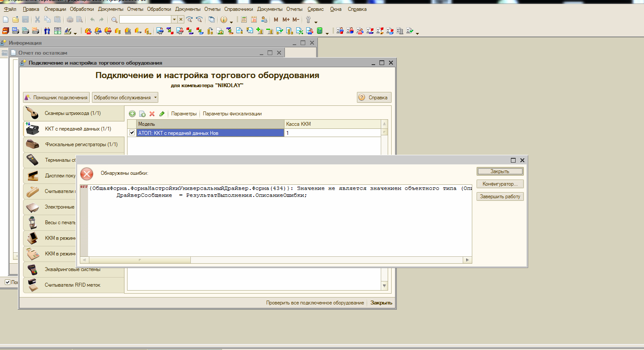This screenshot has width=644, height=350.
Task: Click the pencil edit device icon
Action: click(162, 114)
